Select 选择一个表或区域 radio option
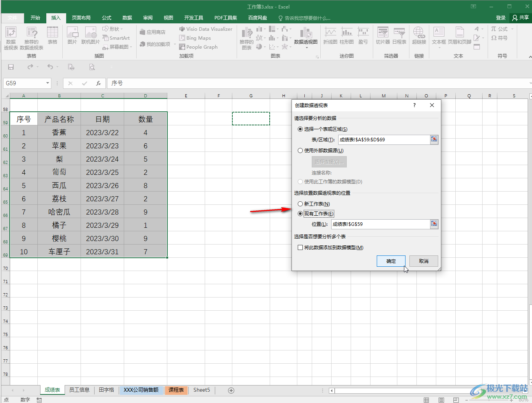 (x=300, y=129)
